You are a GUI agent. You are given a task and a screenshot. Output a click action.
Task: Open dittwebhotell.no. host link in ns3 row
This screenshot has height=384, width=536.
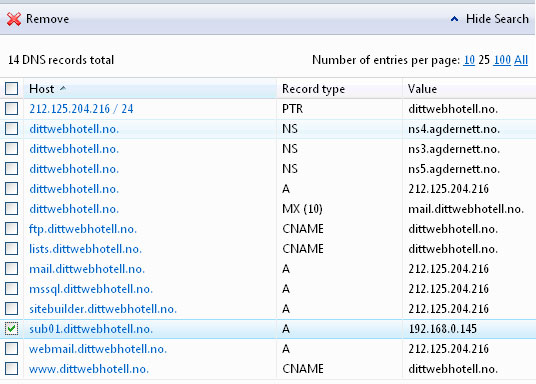74,149
